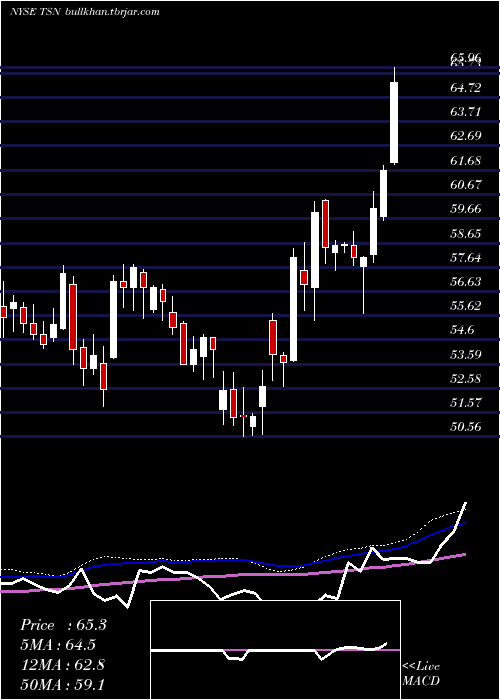Click the 62.69 price axis label
This screenshot has width=500, height=700.
click(466, 136)
